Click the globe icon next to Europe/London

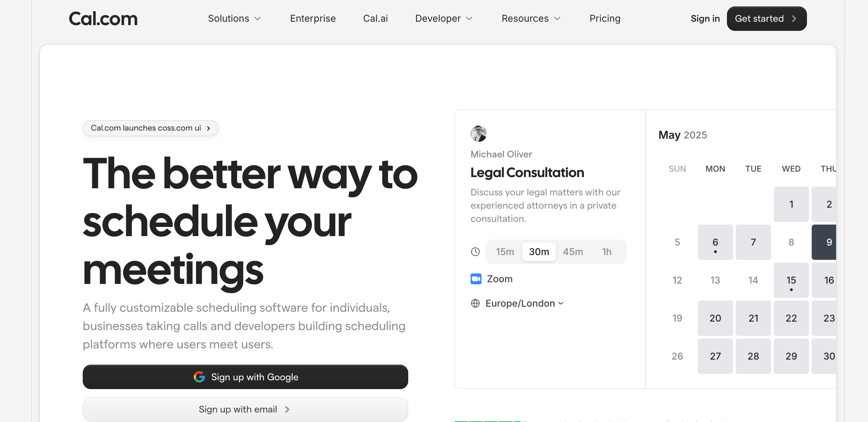point(475,303)
